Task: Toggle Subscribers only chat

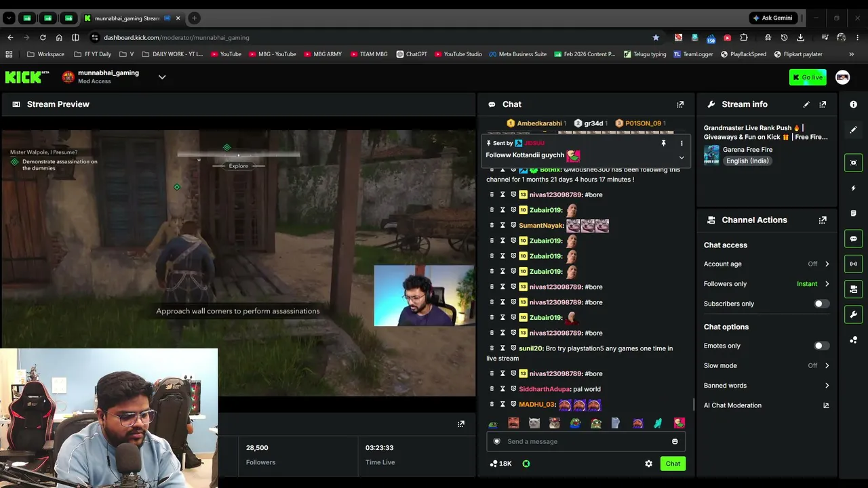Action: 821,304
